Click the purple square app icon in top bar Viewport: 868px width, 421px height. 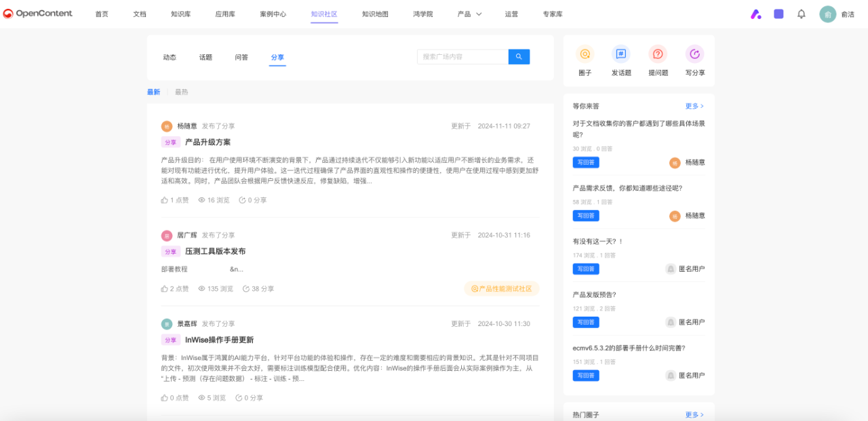click(777, 14)
